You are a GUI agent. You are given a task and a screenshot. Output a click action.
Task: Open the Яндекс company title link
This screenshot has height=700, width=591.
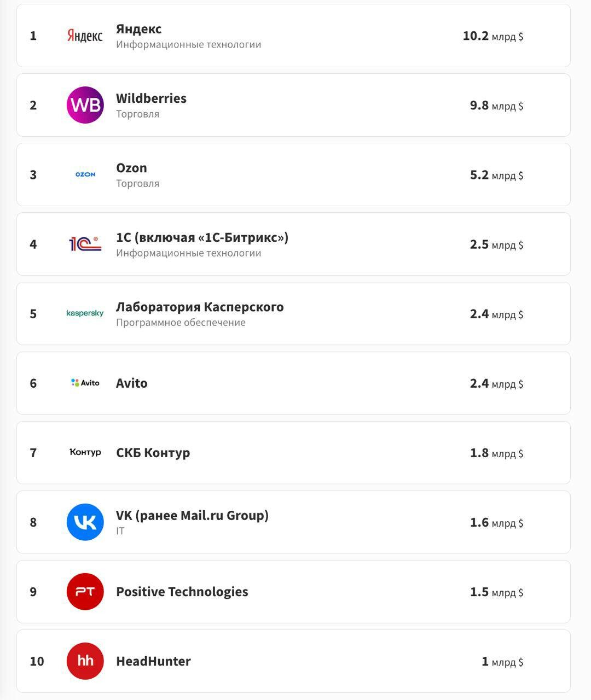(138, 29)
